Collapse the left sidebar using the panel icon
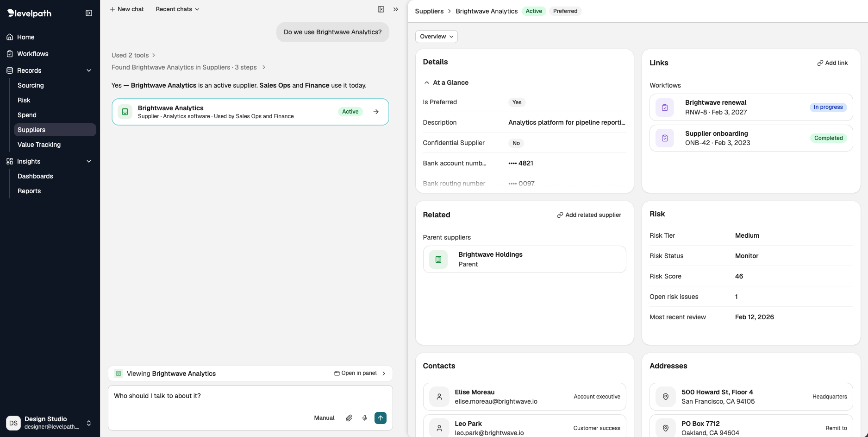This screenshot has height=437, width=868. pyautogui.click(x=89, y=13)
